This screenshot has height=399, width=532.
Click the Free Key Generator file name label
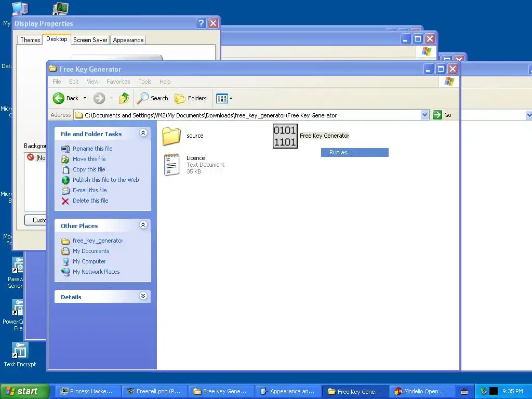[324, 136]
